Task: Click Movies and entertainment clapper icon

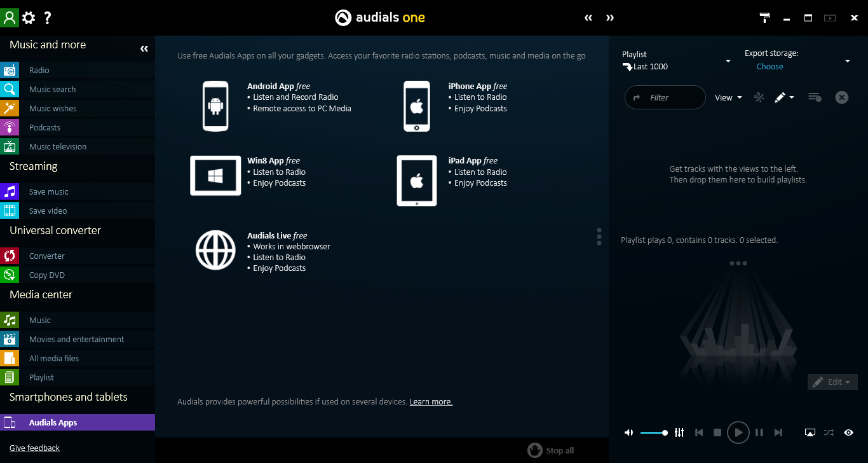Action: click(10, 339)
